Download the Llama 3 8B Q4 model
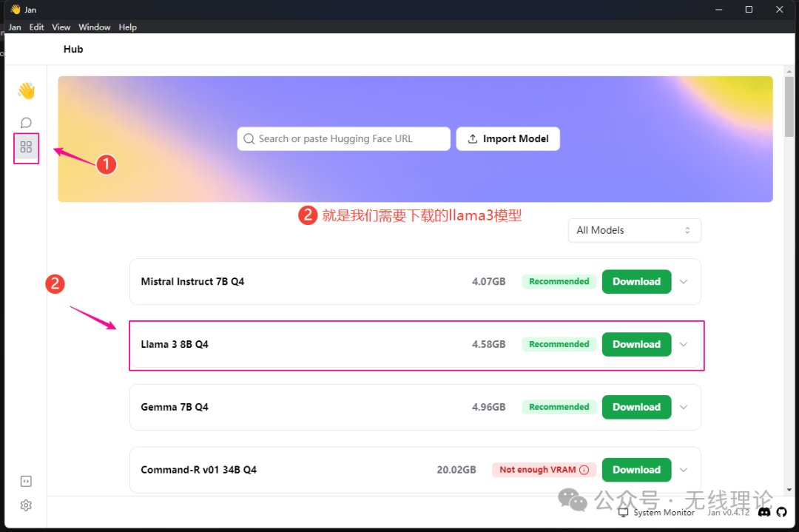Viewport: 799px width, 532px height. pyautogui.click(x=636, y=345)
